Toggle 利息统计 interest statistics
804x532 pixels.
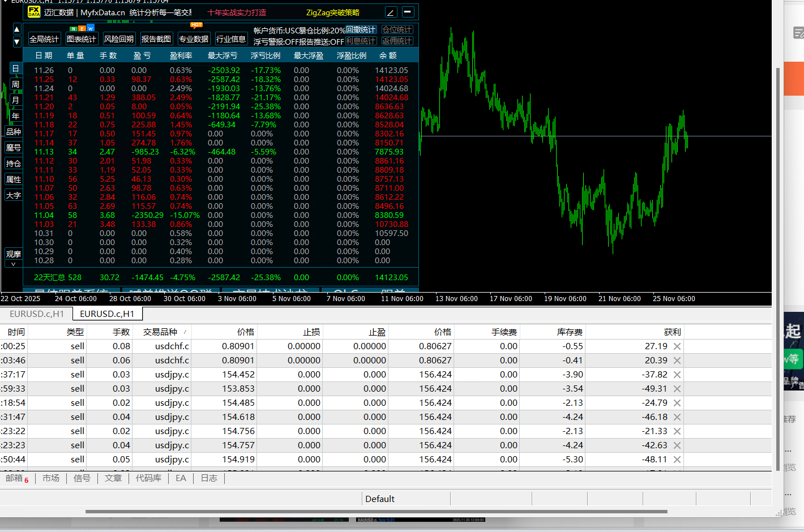[361, 41]
